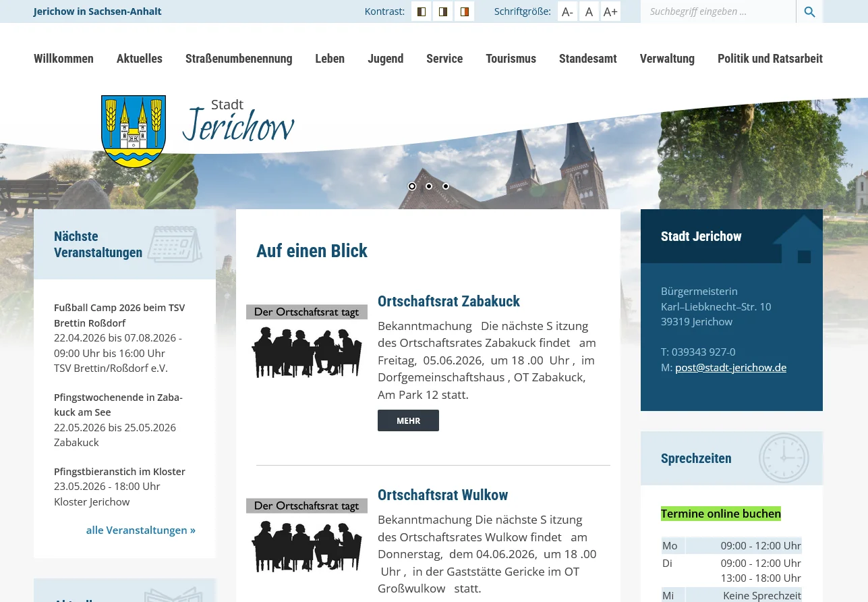Click the 23.05.2026 - 18:00 Uhr date text
Screen dimensions: 868x602
(107, 486)
